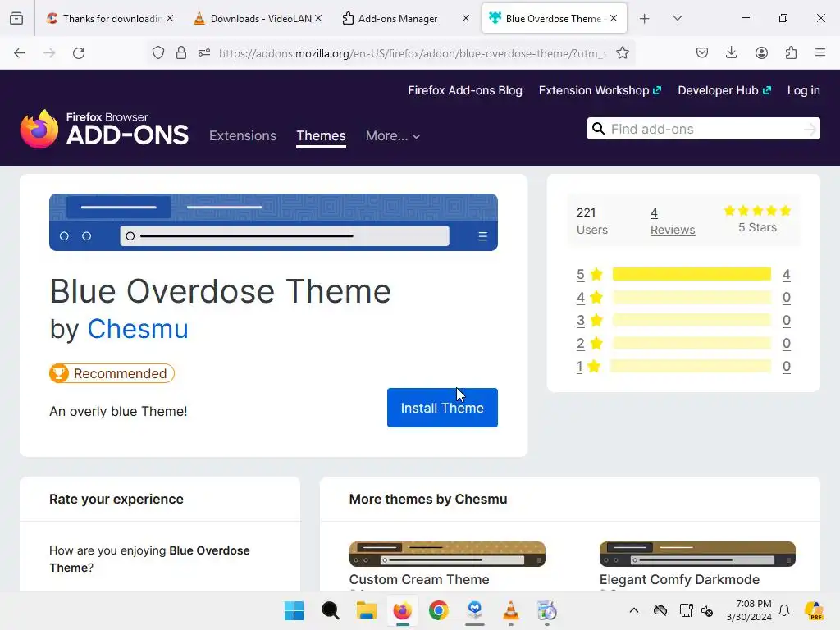Screen dimensions: 840x630
Task: Click the 3 star rating row number
Action: tap(581, 321)
